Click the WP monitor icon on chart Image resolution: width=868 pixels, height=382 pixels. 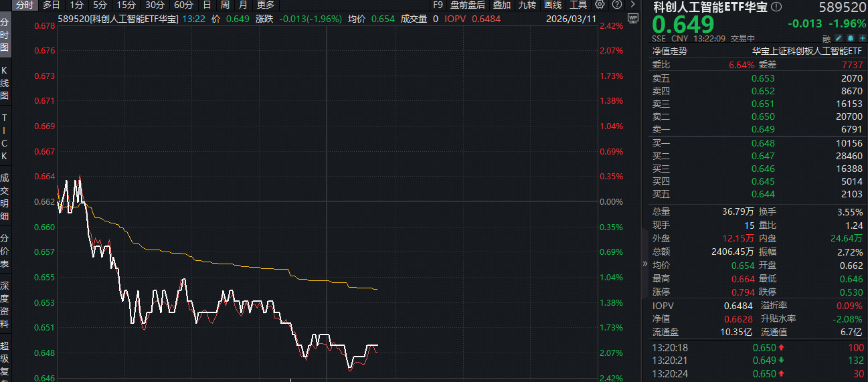pos(632,18)
